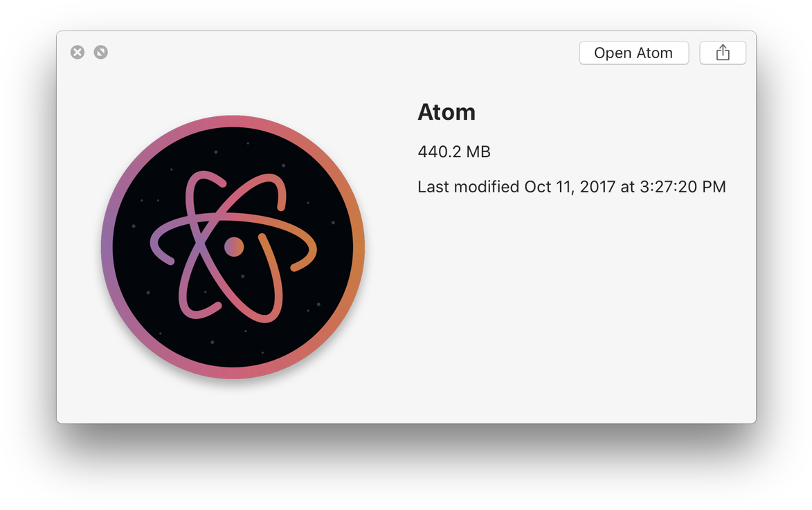Image resolution: width=812 pixels, height=510 pixels.
Task: Open the preview in full screen mode
Action: coord(101,53)
